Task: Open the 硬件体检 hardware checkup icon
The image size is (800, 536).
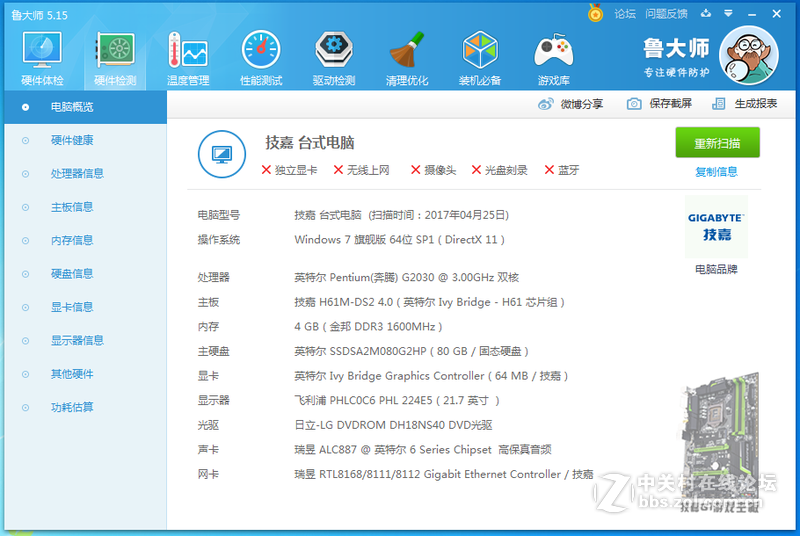Action: point(42,58)
